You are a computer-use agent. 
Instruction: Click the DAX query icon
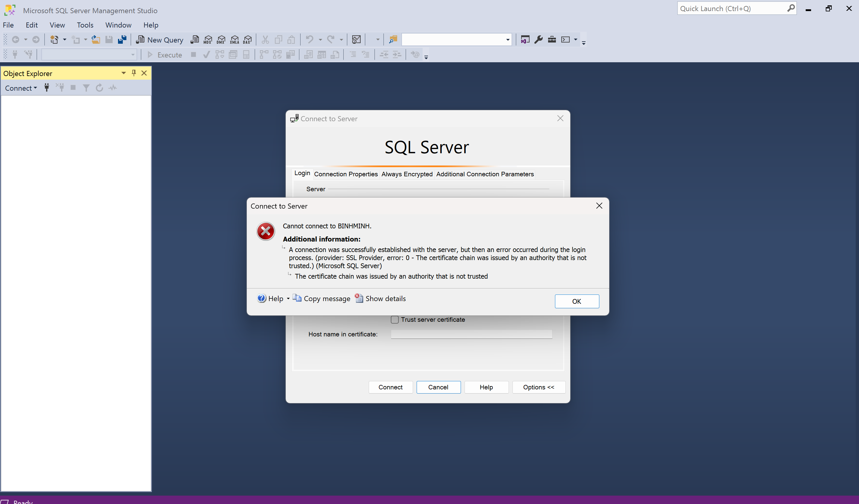[x=247, y=40]
